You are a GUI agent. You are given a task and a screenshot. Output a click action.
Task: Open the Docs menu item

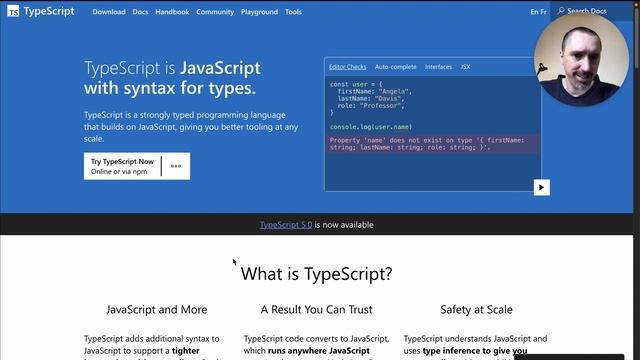(140, 12)
